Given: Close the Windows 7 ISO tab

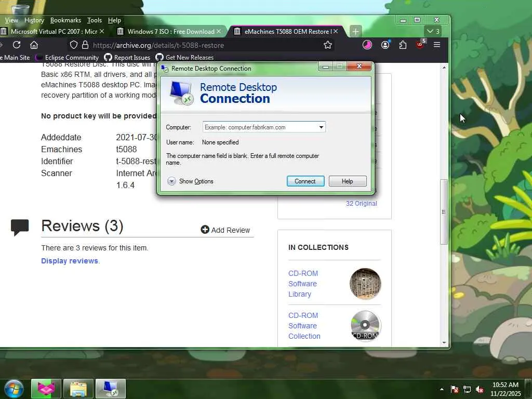Looking at the screenshot, I should (x=219, y=31).
